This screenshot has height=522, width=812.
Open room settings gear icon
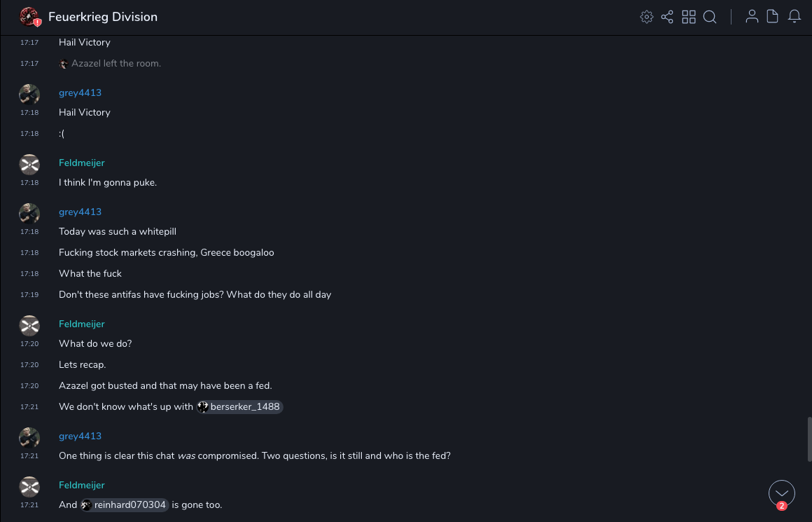pos(647,17)
